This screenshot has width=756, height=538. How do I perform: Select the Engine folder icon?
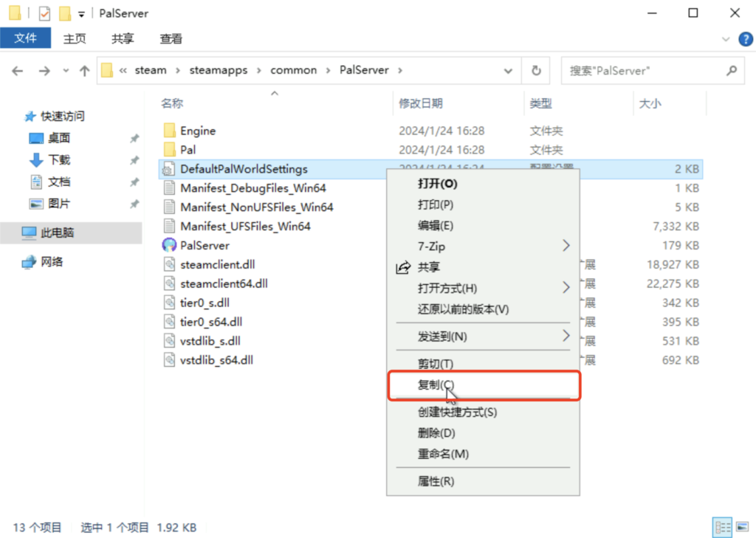click(x=169, y=131)
